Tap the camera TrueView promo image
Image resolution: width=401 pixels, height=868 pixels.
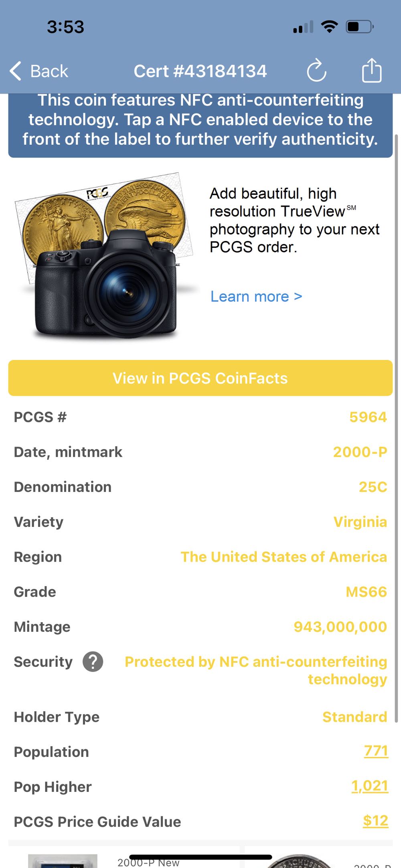click(x=105, y=257)
